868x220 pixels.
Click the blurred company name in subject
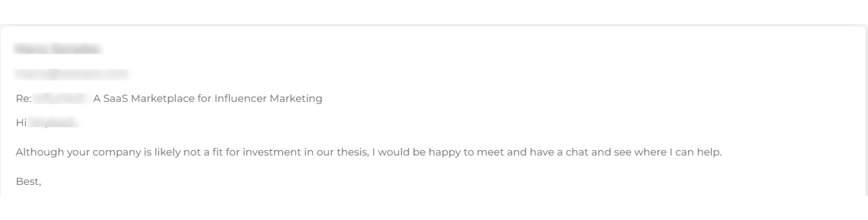pos(62,98)
